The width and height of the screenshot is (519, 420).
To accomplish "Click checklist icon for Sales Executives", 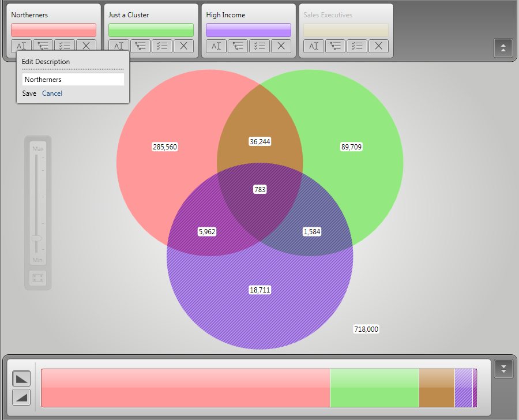I will click(x=357, y=46).
